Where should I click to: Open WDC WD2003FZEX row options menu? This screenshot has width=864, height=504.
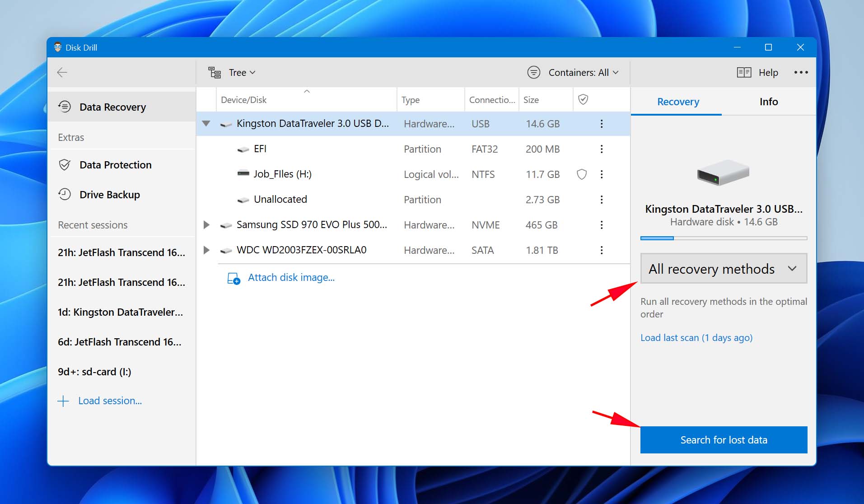(601, 250)
